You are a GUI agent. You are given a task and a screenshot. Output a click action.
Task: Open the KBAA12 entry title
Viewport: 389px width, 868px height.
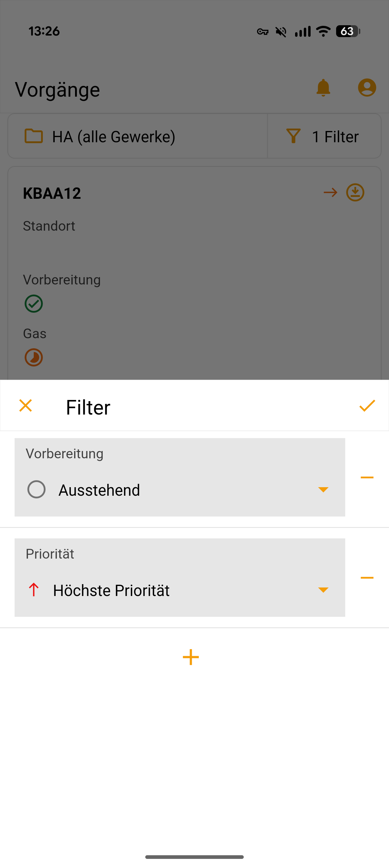(52, 193)
